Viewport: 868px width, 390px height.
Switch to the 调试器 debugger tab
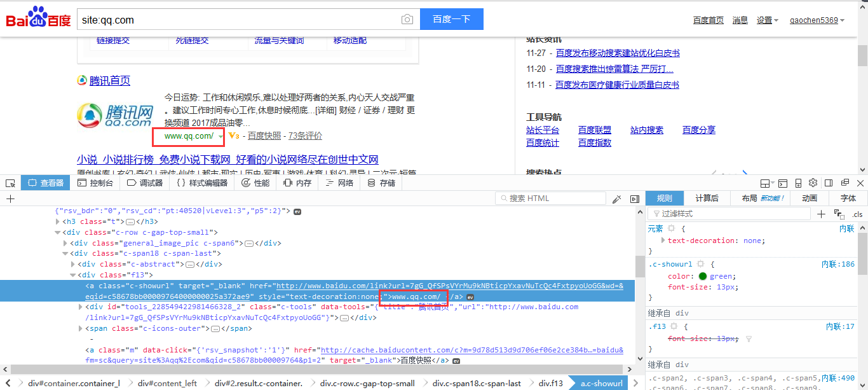click(144, 183)
